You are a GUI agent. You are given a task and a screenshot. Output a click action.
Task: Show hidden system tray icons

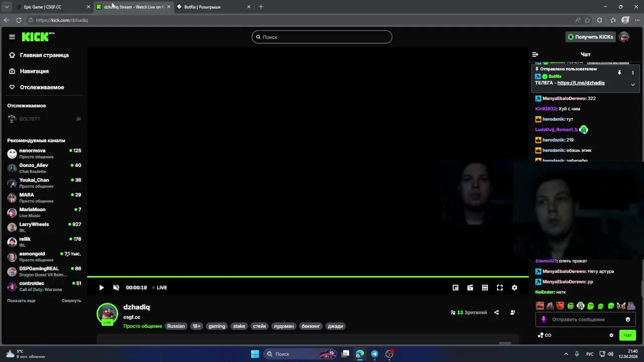point(566,354)
